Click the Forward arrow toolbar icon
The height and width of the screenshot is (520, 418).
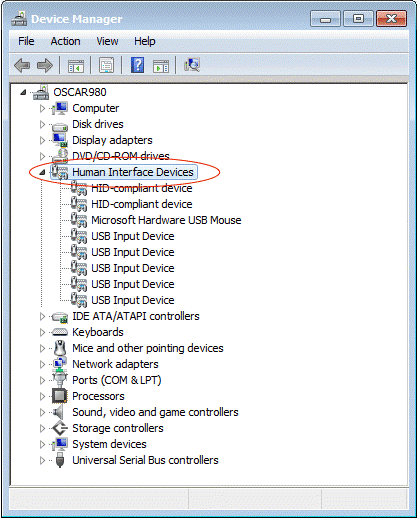click(45, 65)
